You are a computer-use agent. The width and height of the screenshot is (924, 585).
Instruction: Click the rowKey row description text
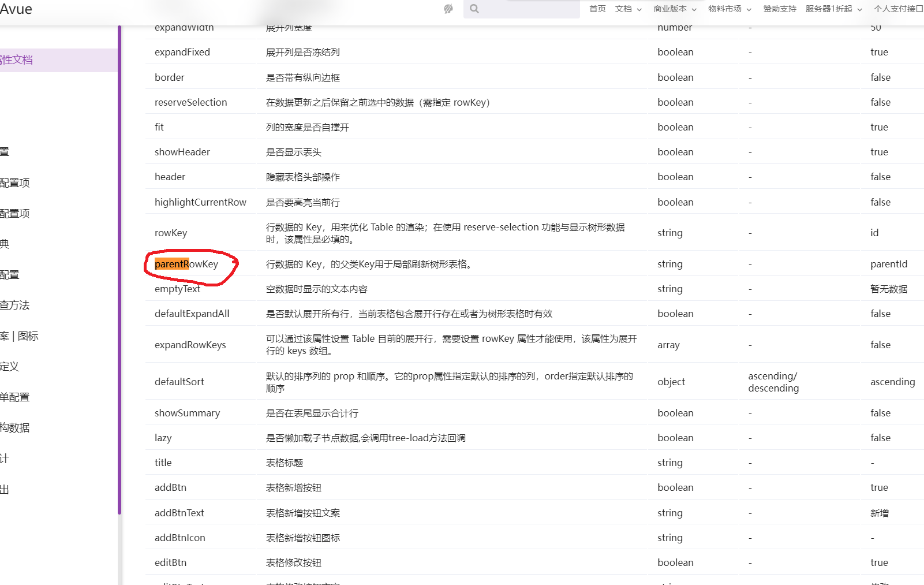click(x=444, y=233)
